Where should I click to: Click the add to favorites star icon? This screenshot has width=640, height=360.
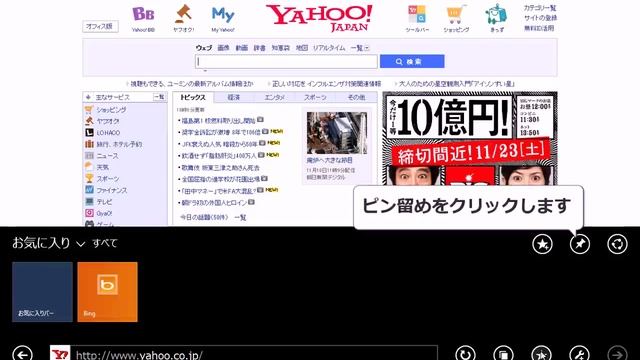click(542, 244)
